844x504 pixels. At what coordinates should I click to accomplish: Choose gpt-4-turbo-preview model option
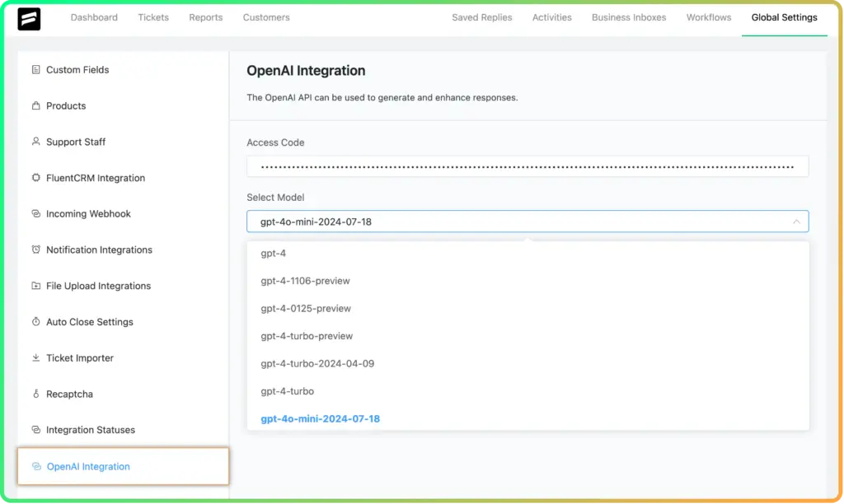point(527,336)
